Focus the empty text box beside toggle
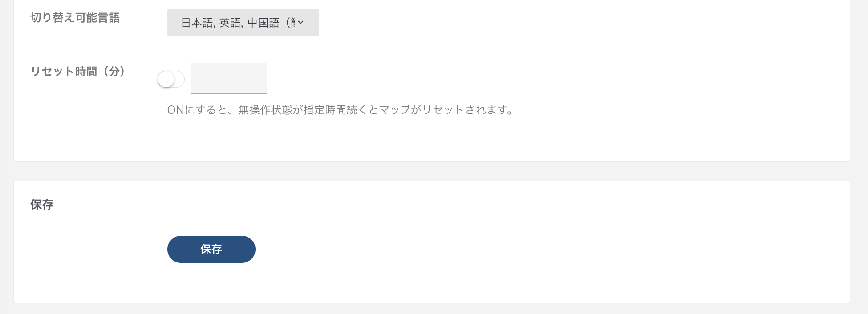Viewport: 868px width, 314px height. (229, 78)
